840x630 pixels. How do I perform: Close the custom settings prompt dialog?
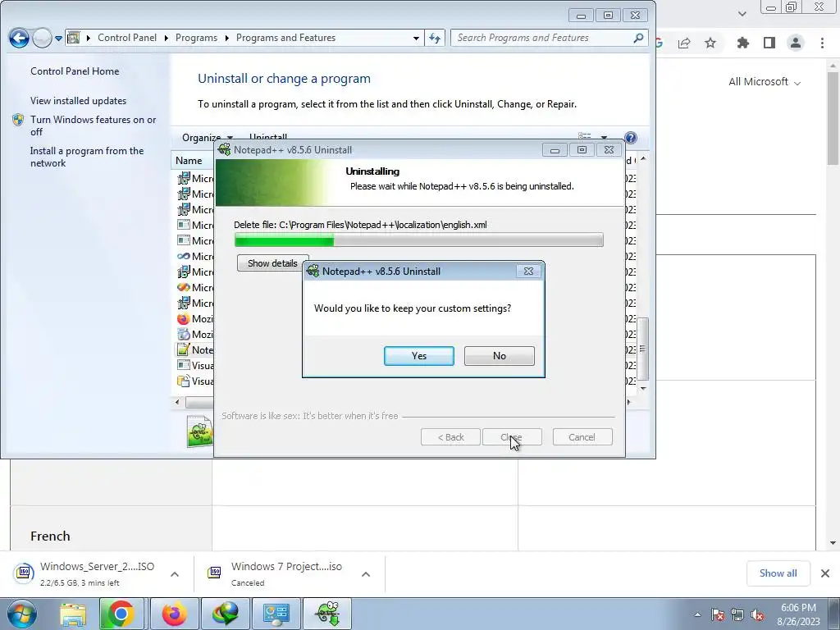click(528, 271)
